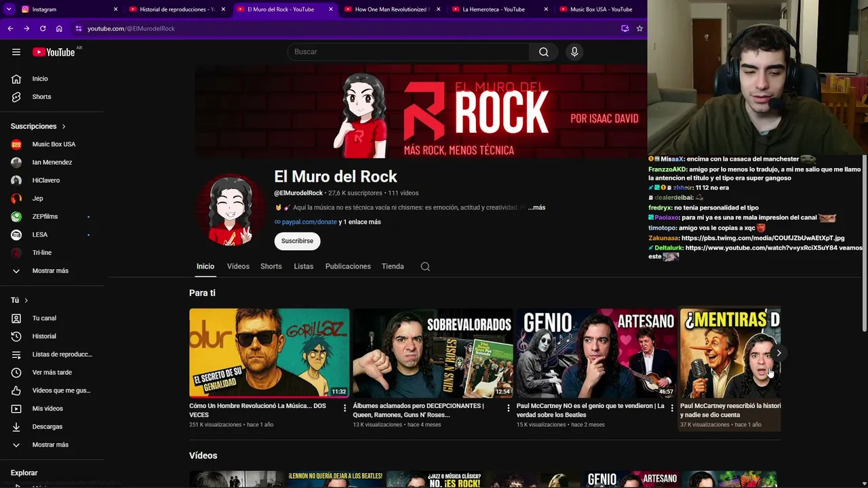Open the browser home page button
The image size is (868, 488).
[x=59, y=28]
